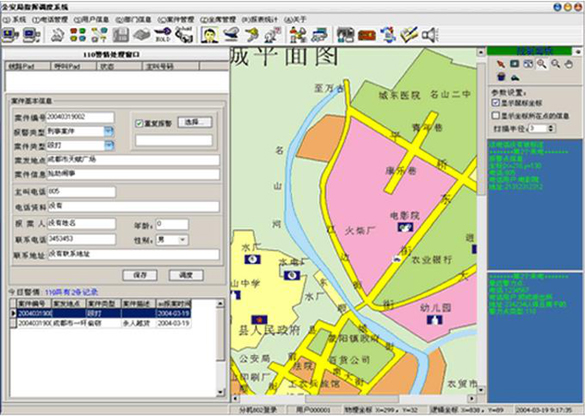
Task: Click the checklist with pen toolbar icon
Action: coord(409,35)
